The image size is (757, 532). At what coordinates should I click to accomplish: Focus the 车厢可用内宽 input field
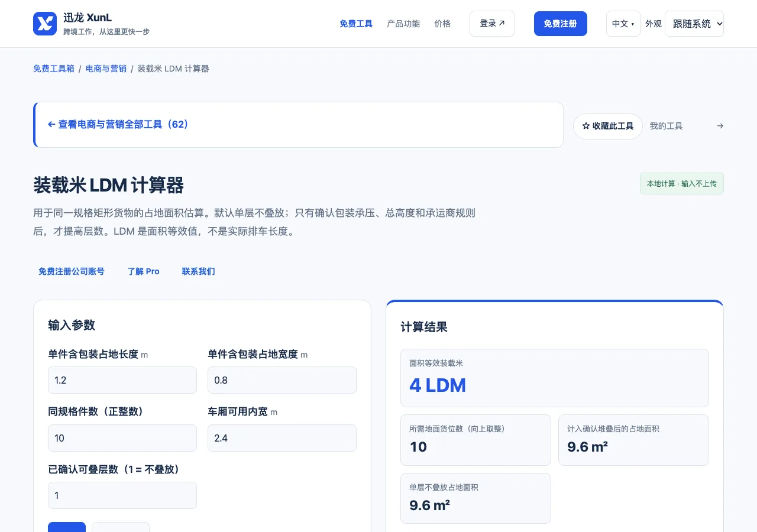click(x=282, y=438)
